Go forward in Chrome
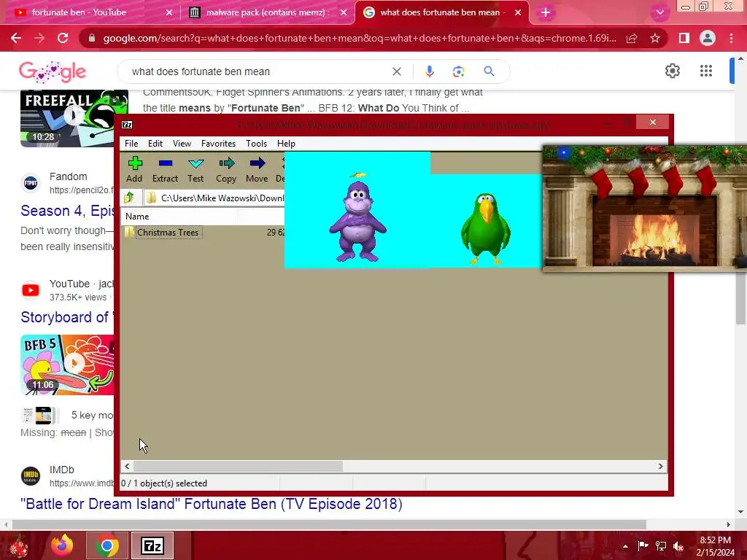This screenshot has height=560, width=747. [x=39, y=38]
